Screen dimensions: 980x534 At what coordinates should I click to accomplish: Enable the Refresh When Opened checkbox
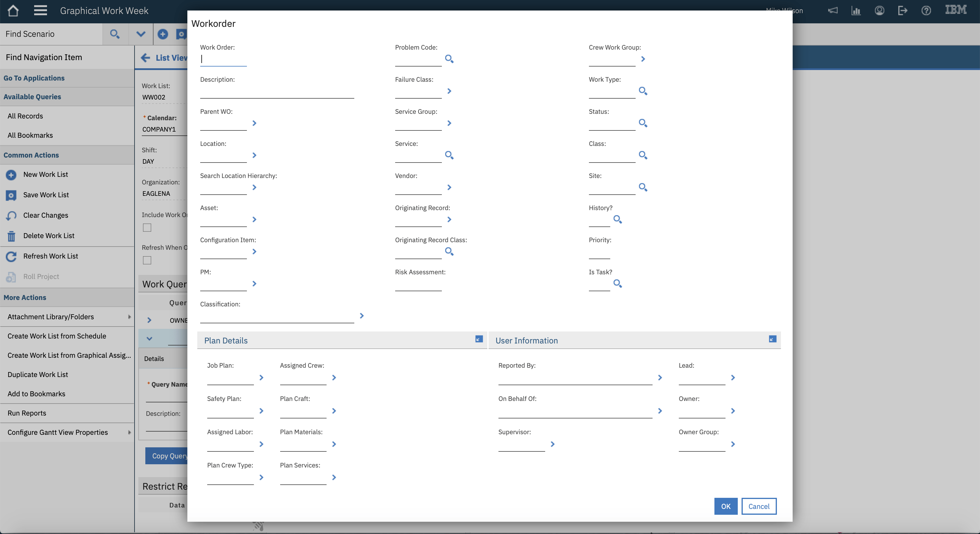pyautogui.click(x=147, y=261)
